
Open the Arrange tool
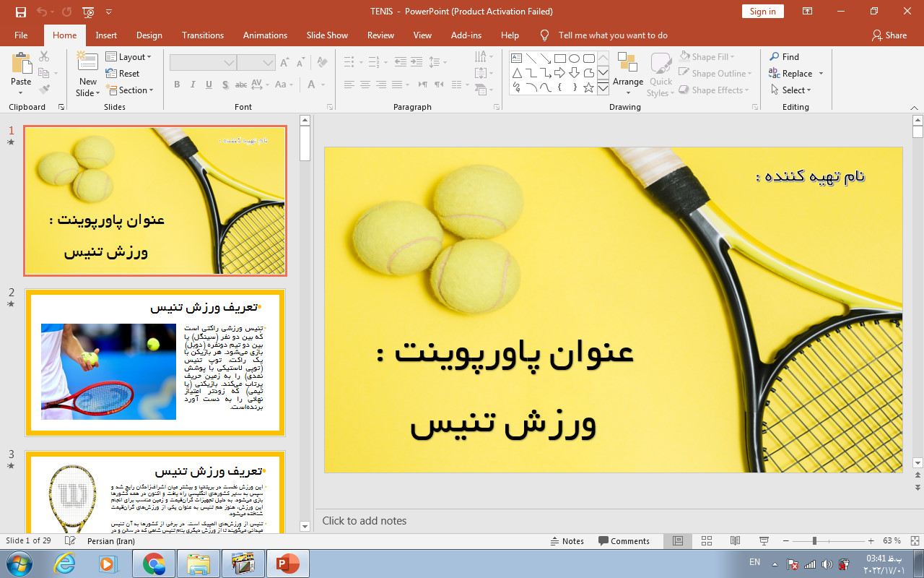tap(627, 72)
